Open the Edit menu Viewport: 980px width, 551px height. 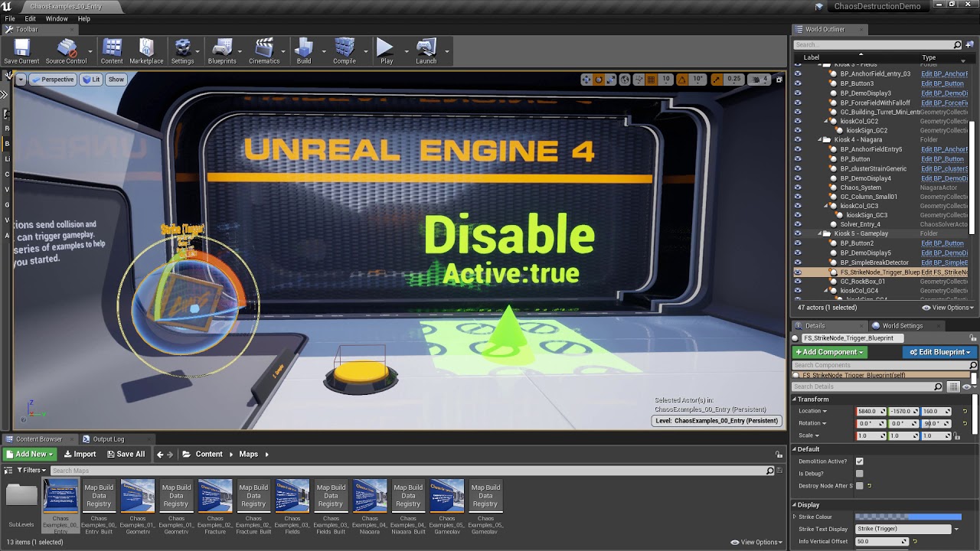[31, 18]
